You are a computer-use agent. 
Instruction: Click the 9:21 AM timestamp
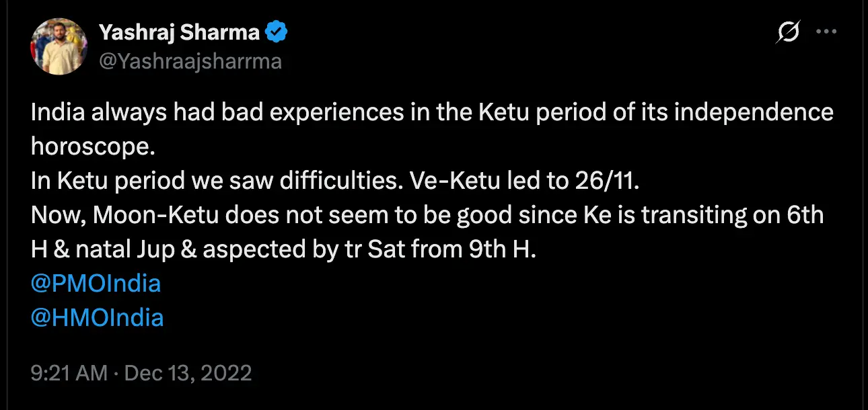click(69, 372)
